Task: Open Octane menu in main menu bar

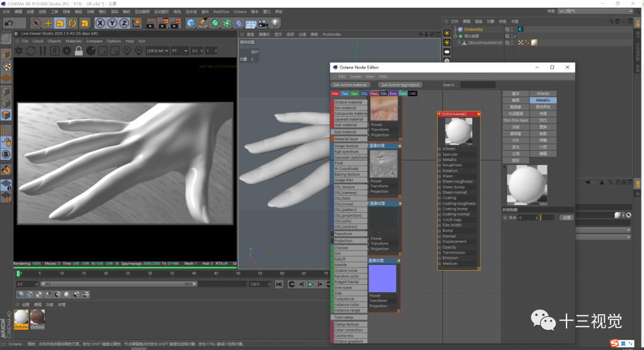Action: pos(240,12)
